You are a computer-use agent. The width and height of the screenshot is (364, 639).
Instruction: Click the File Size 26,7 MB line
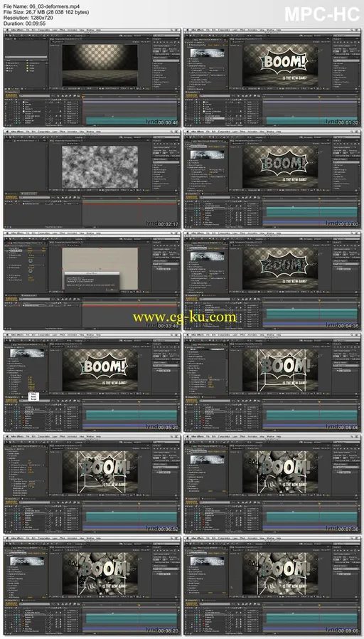(46, 12)
